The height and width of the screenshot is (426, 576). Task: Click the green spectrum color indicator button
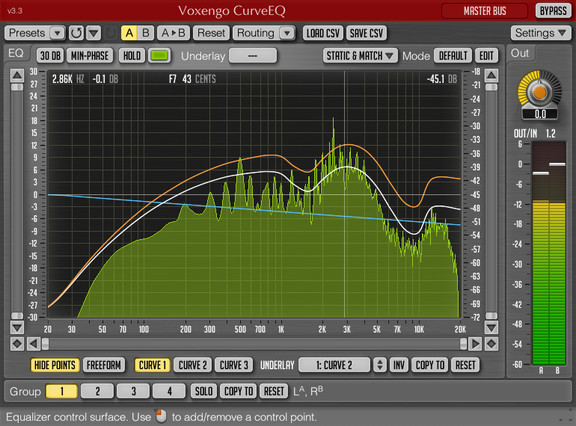click(x=159, y=56)
